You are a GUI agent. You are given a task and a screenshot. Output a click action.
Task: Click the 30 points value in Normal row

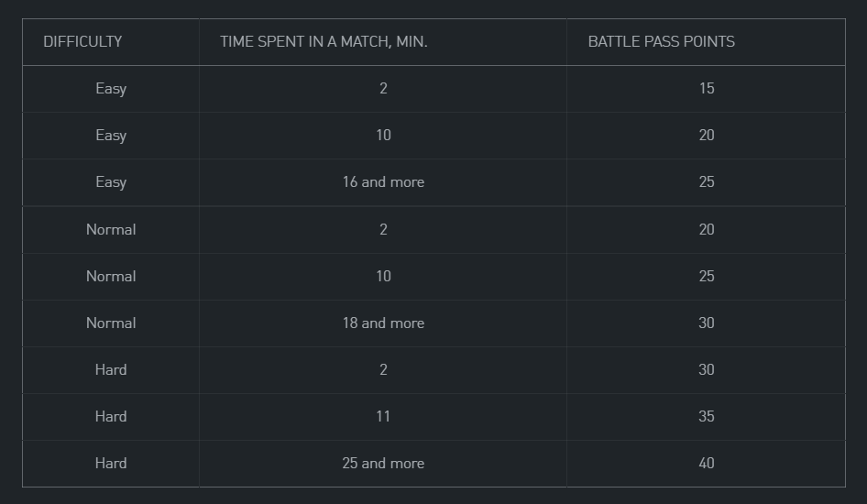(707, 323)
